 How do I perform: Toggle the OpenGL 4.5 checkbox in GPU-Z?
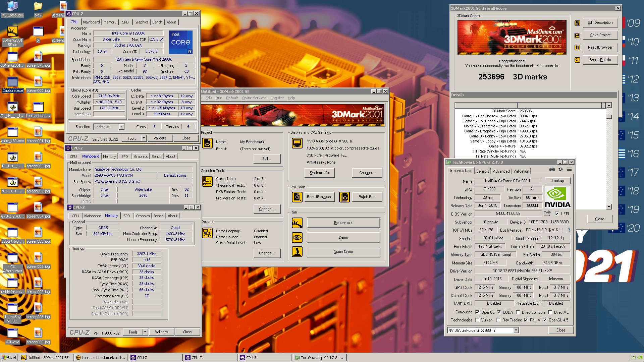coord(545,320)
